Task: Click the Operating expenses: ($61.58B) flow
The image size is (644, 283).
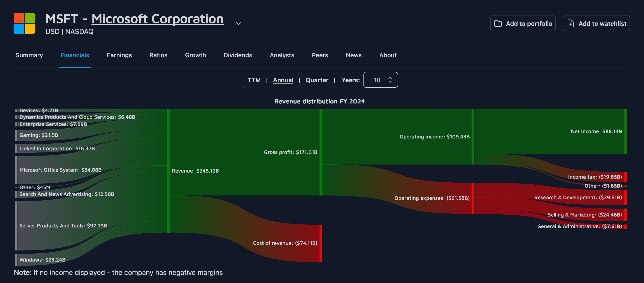Action: 432,198
